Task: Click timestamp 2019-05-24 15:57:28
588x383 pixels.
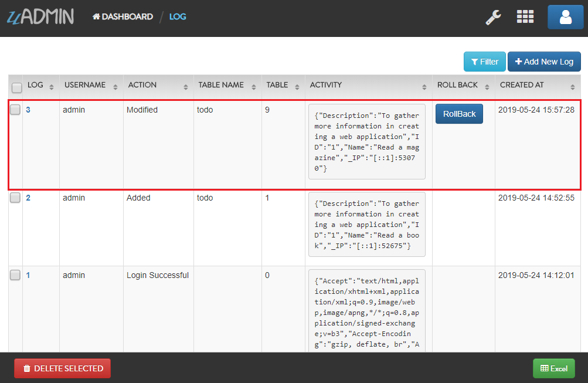Action: 536,110
